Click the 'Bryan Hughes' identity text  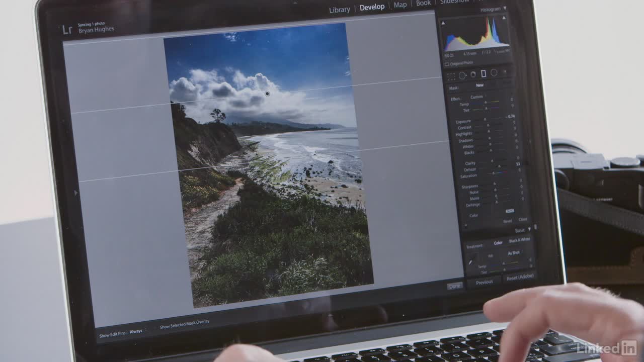click(96, 30)
